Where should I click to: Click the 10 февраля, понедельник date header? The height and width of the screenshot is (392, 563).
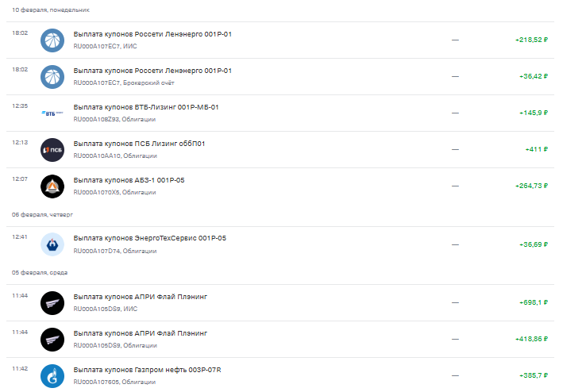pos(51,10)
